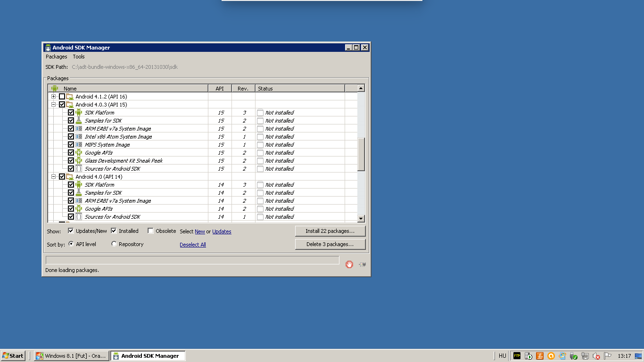The image size is (644, 362).
Task: Click Google APIs icon under API 15
Action: [x=79, y=153]
